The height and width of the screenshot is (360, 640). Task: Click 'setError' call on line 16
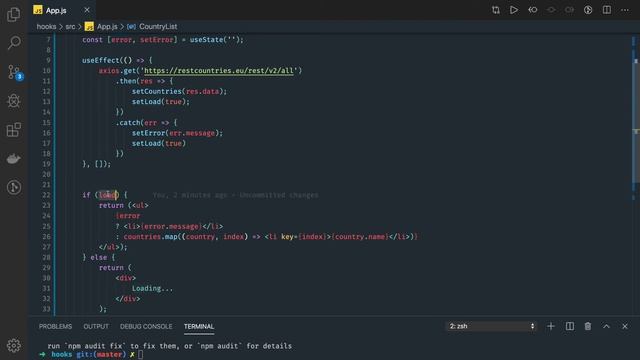click(148, 133)
